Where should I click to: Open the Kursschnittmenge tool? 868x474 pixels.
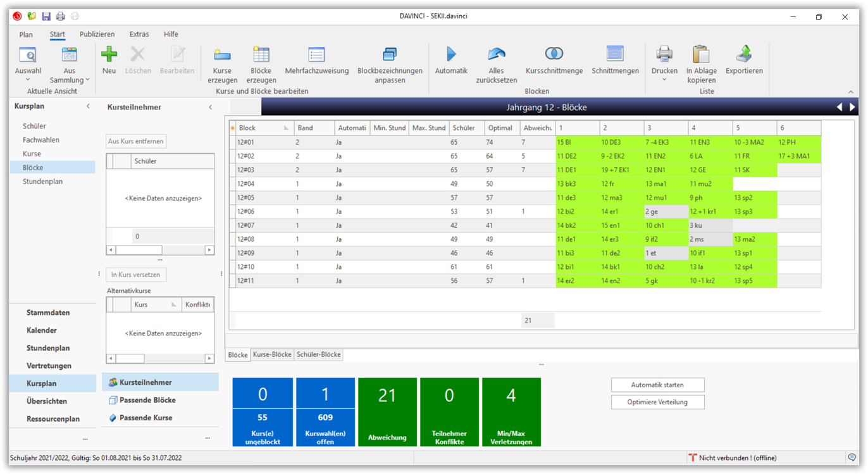pyautogui.click(x=554, y=55)
